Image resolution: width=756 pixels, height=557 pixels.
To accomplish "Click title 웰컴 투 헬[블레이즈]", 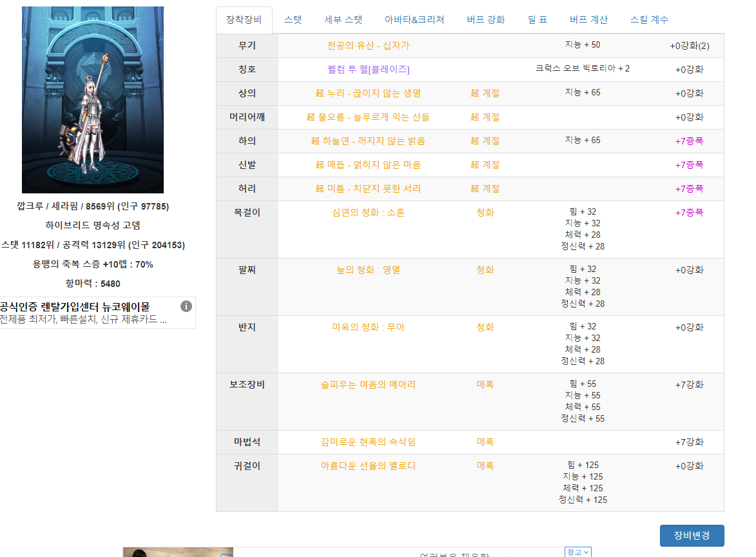I will point(368,70).
